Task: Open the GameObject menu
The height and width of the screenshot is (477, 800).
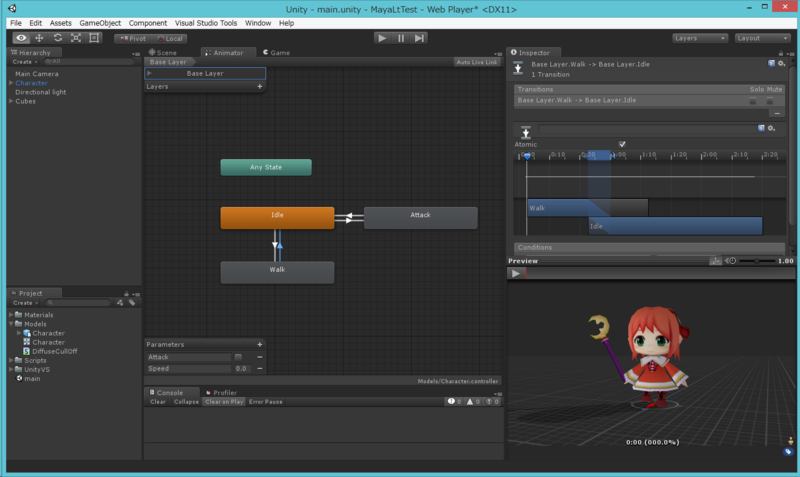Action: [100, 23]
